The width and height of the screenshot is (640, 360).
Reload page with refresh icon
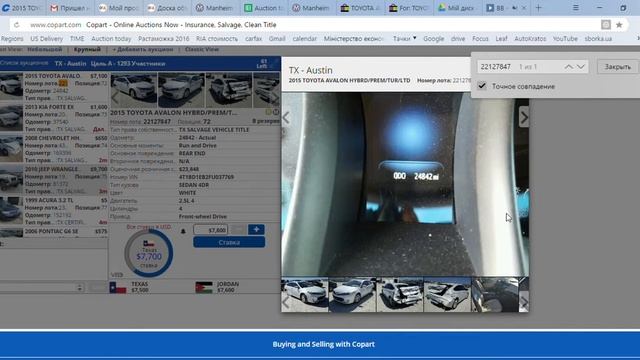click(x=17, y=25)
